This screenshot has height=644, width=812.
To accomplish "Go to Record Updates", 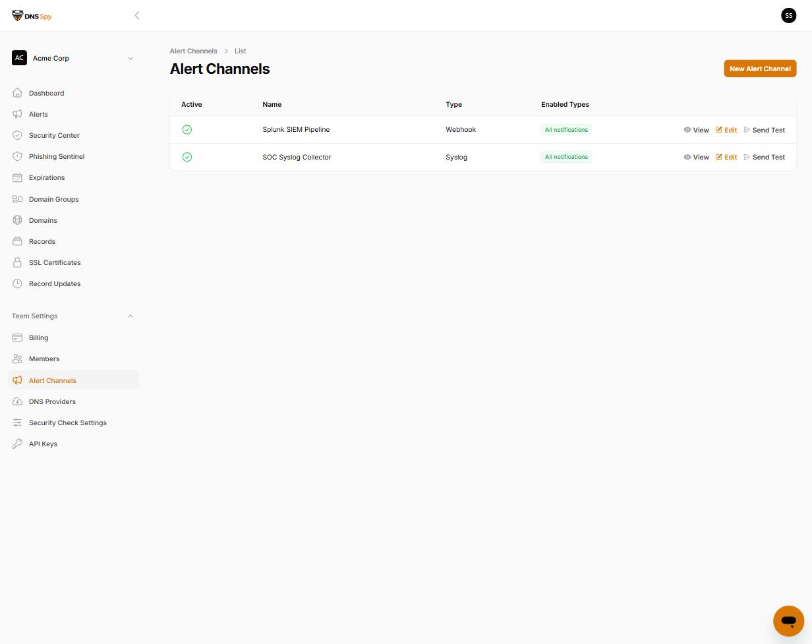I will (73, 283).
